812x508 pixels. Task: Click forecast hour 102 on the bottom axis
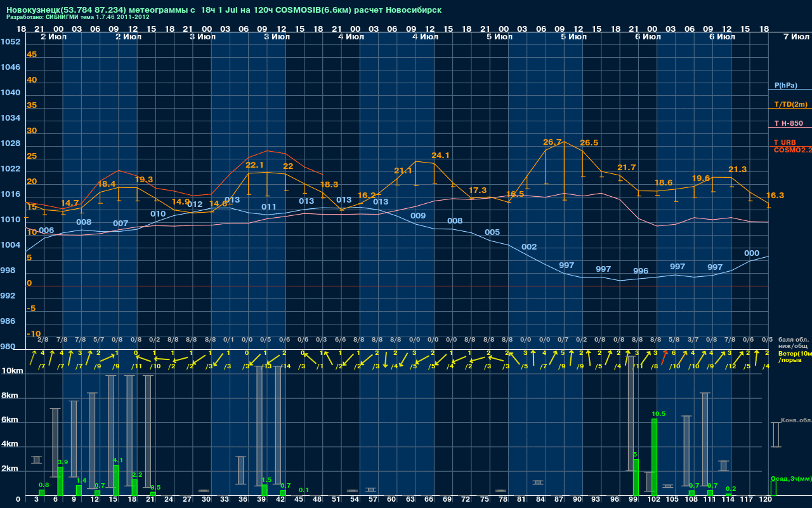coord(654,500)
